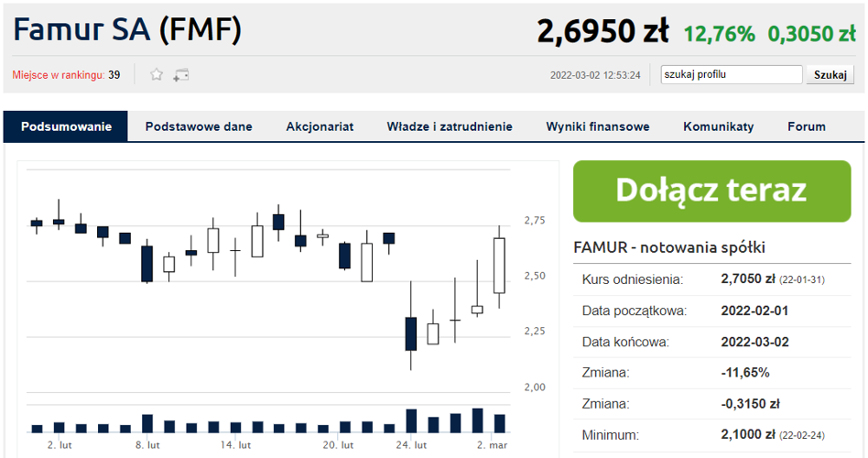Select the -11,65% Zmiana value

click(x=745, y=373)
